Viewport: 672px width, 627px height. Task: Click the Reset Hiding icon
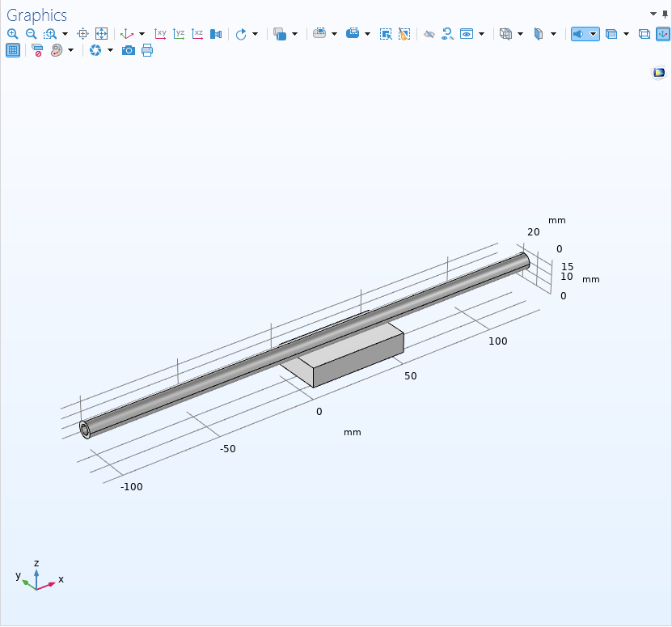447,34
